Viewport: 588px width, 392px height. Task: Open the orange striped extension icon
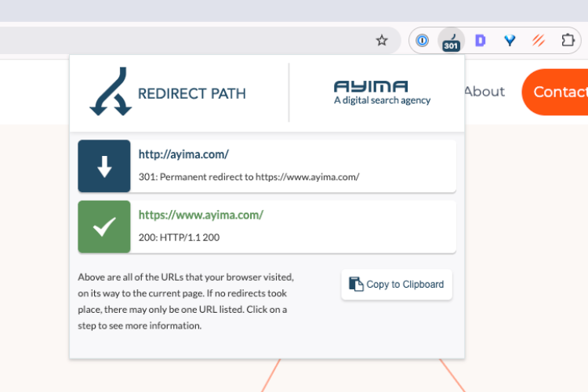tap(539, 41)
